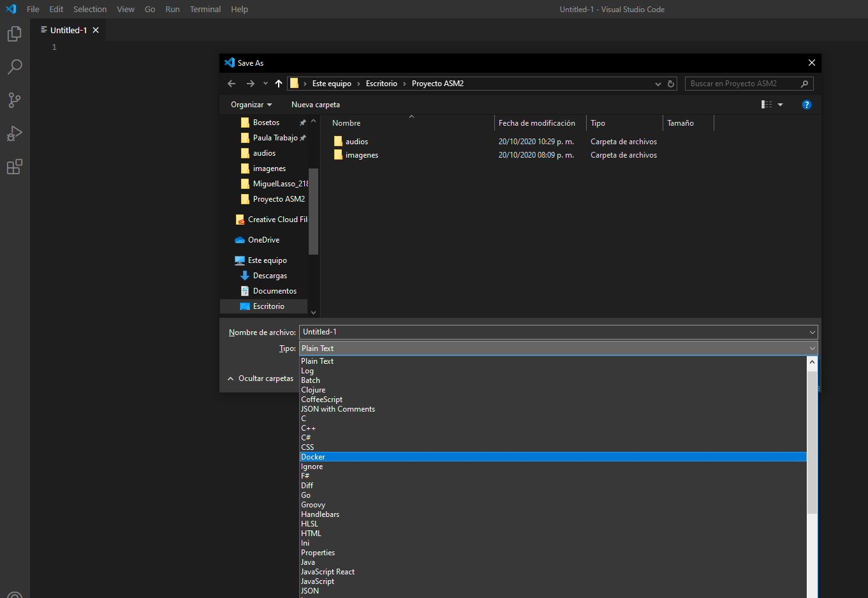Refresh the Proyecto ASM2 folder listing
The width and height of the screenshot is (868, 598).
(671, 84)
